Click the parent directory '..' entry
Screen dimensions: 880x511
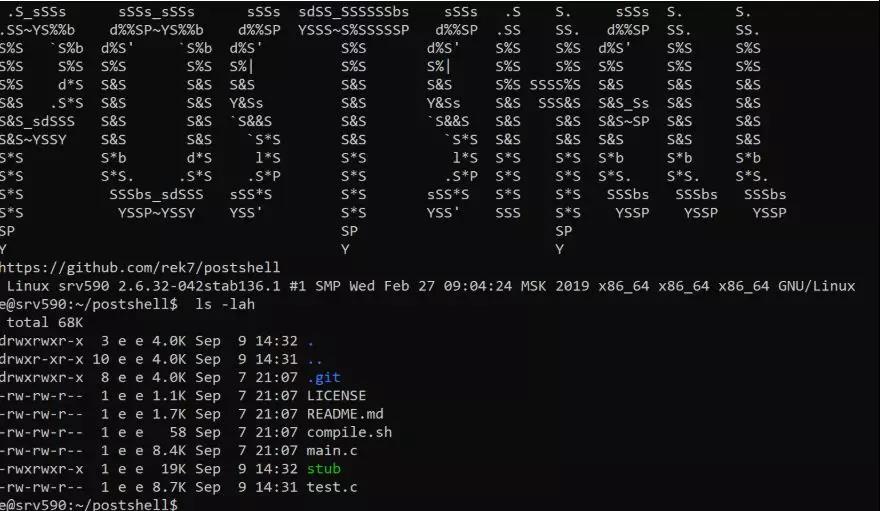pos(315,359)
